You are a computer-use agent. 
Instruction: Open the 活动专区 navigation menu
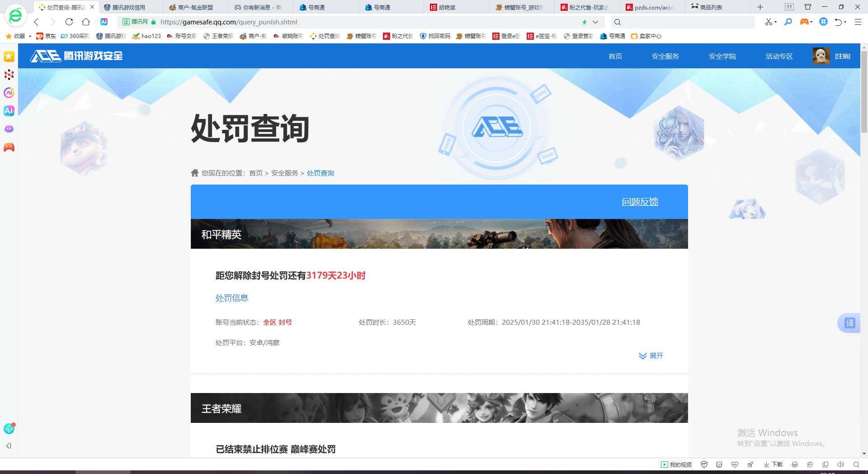[x=779, y=56]
